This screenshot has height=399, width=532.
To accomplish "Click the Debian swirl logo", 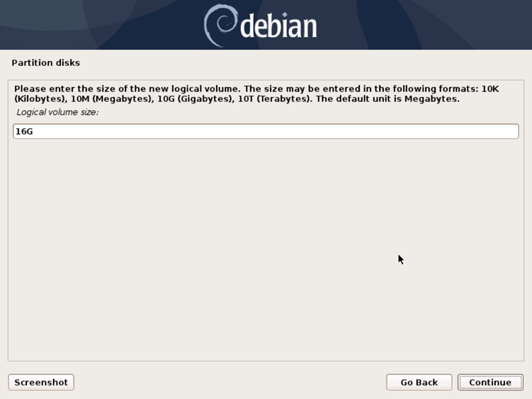I will coord(220,26).
